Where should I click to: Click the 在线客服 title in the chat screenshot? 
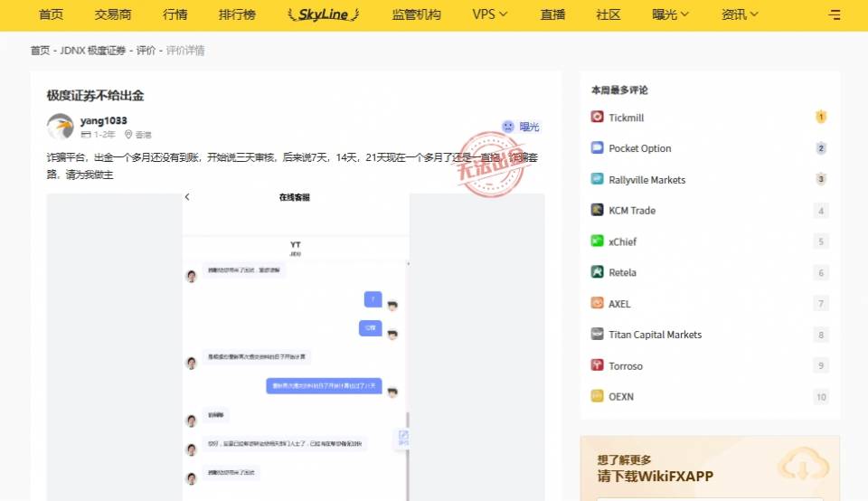click(295, 197)
